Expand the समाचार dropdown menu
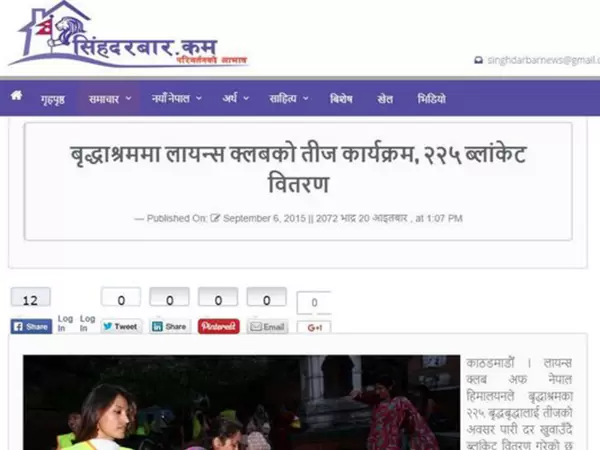 click(110, 99)
